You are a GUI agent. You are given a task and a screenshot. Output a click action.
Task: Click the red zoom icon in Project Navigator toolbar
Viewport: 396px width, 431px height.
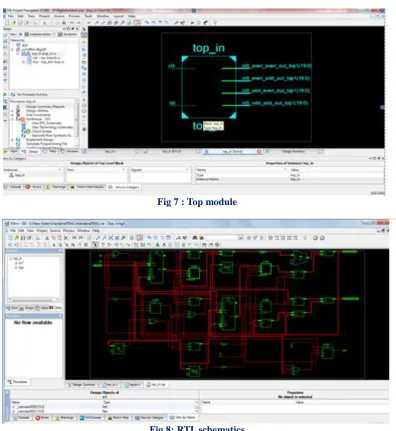[x=123, y=23]
